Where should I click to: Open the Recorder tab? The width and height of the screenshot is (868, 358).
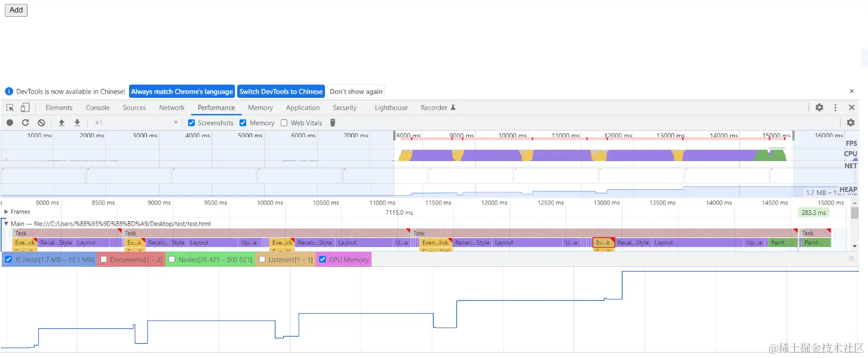click(438, 108)
